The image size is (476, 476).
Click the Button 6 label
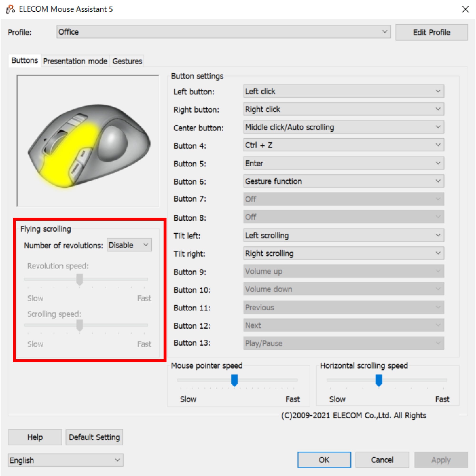[x=190, y=182]
